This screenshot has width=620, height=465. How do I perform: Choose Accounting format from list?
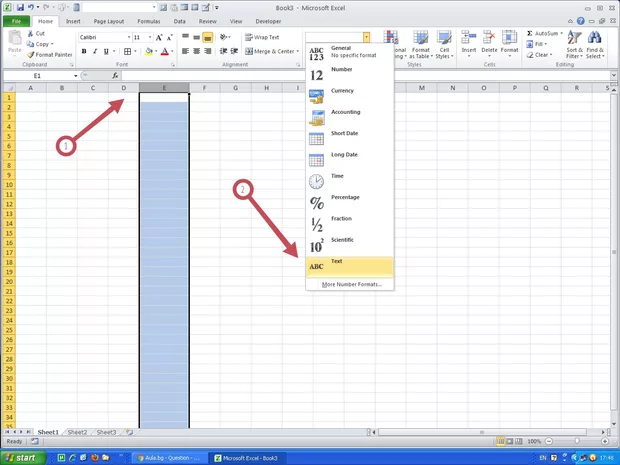pyautogui.click(x=350, y=117)
